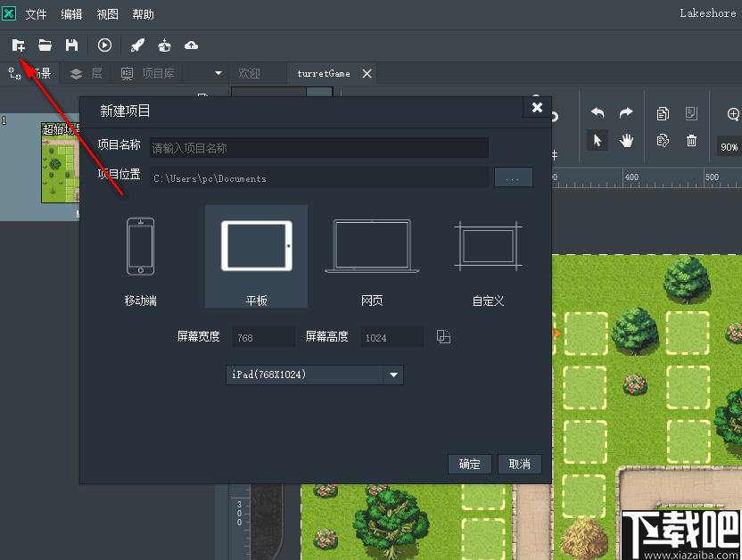742x560 pixels.
Task: Click the edit-document icon beside the trash icon
Action: pyautogui.click(x=663, y=141)
